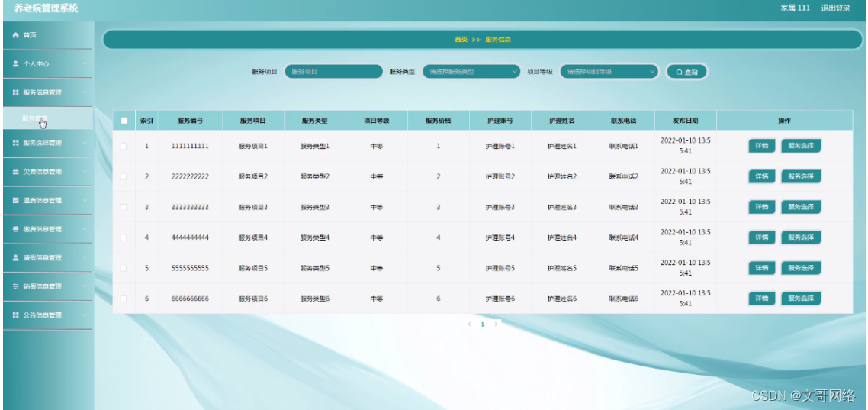Click the cell 联系电话6
This screenshot has width=868, height=410.
point(624,299)
